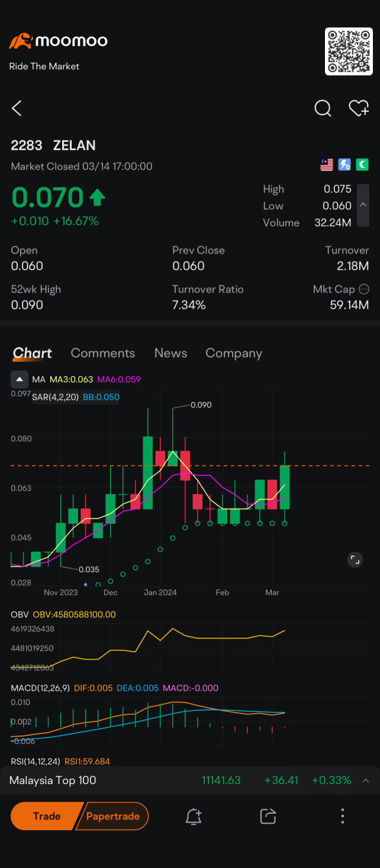The height and width of the screenshot is (868, 380).
Task: Expand the Malaysia Top 100 index bar
Action: tap(366, 780)
